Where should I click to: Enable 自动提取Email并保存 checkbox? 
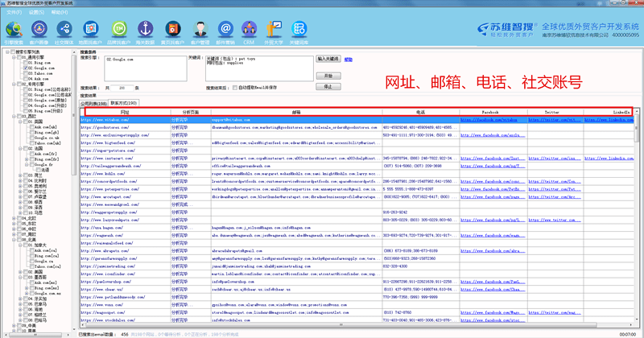coord(233,88)
